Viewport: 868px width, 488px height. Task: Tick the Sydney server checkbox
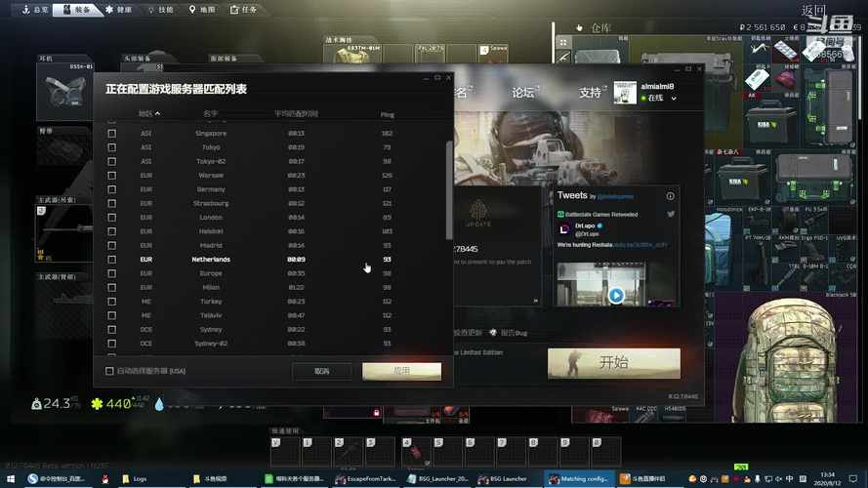pos(112,330)
